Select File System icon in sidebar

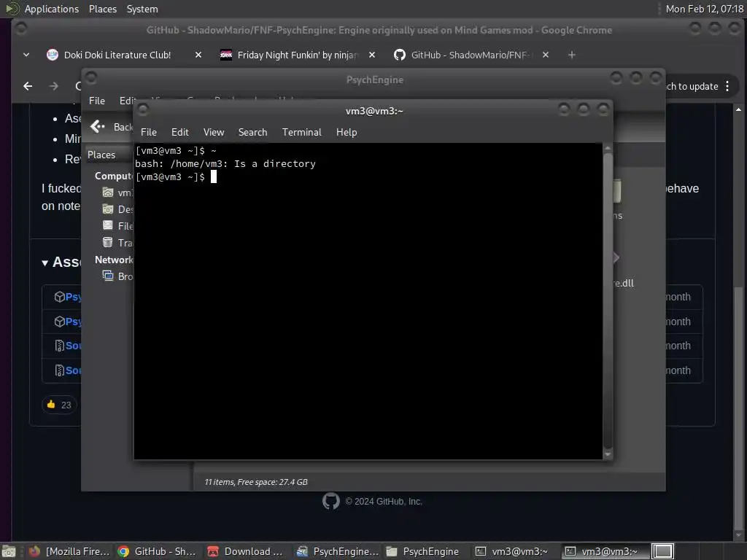(x=108, y=226)
